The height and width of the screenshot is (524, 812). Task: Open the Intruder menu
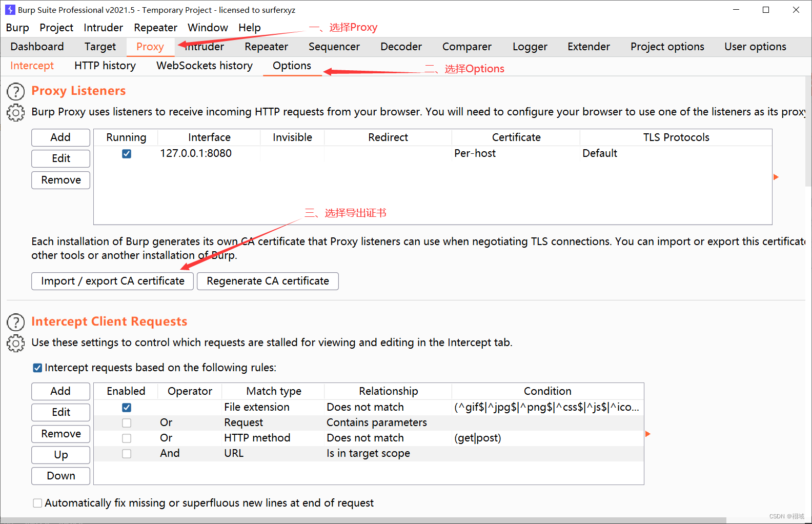click(x=104, y=28)
